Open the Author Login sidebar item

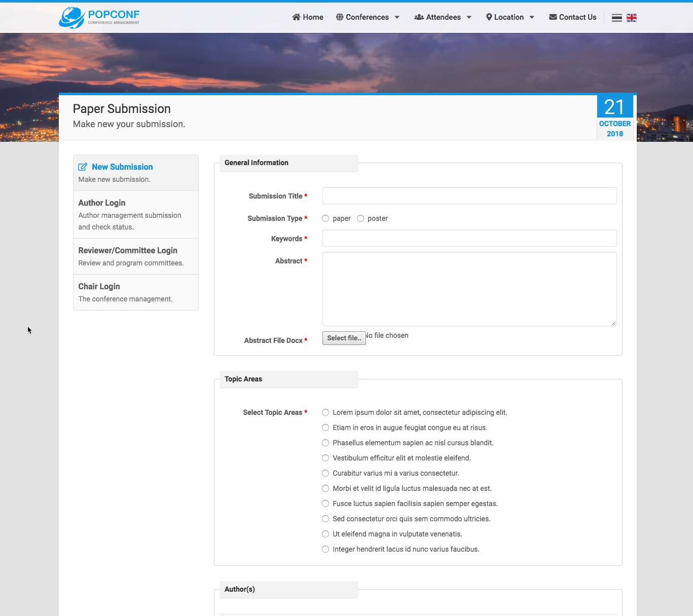coord(102,203)
